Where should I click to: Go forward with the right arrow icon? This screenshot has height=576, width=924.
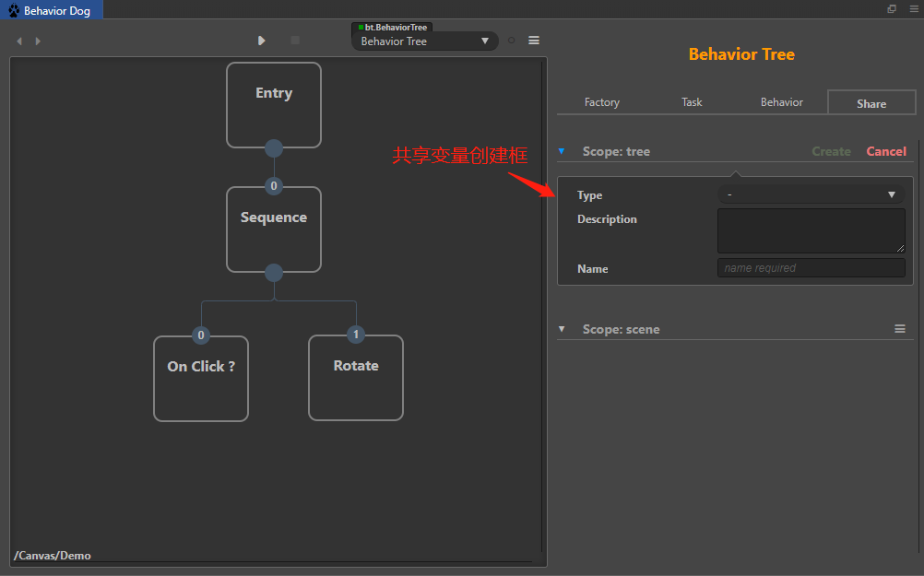pos(38,41)
